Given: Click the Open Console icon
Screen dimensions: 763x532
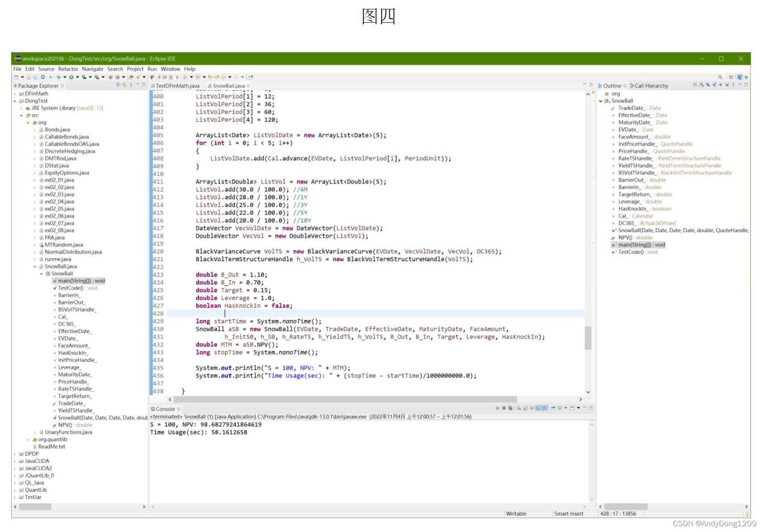Looking at the screenshot, I should tap(572, 408).
